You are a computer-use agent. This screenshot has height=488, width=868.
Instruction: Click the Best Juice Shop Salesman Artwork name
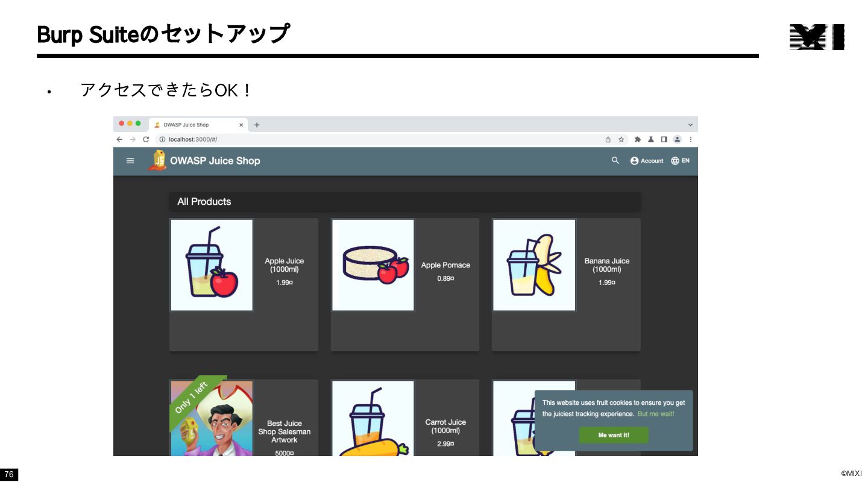click(x=285, y=432)
